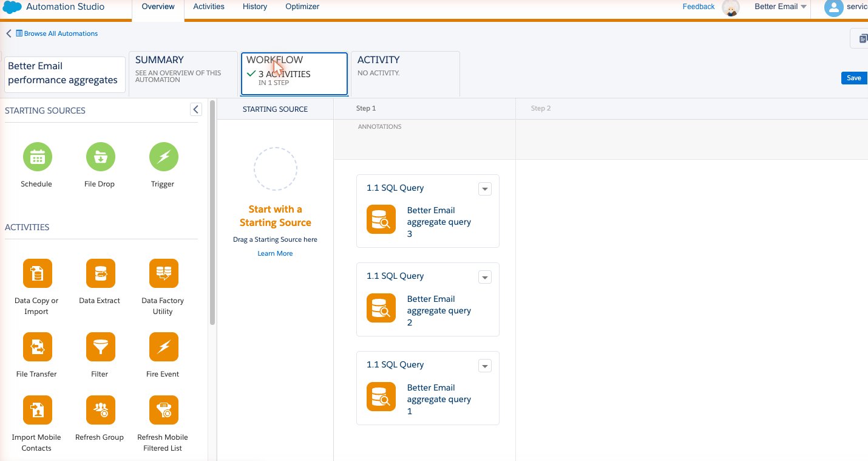Click the Save button
The width and height of the screenshot is (868, 461).
[854, 78]
